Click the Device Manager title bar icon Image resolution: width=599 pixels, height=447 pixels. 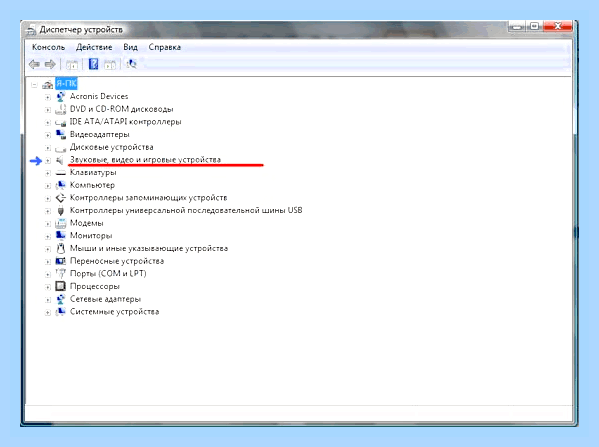[x=31, y=30]
